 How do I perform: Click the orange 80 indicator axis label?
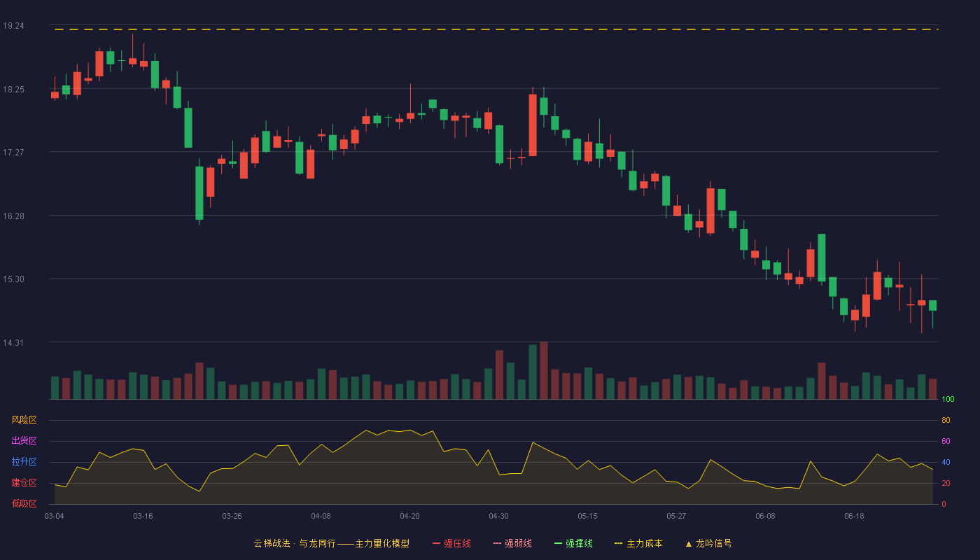click(x=946, y=420)
